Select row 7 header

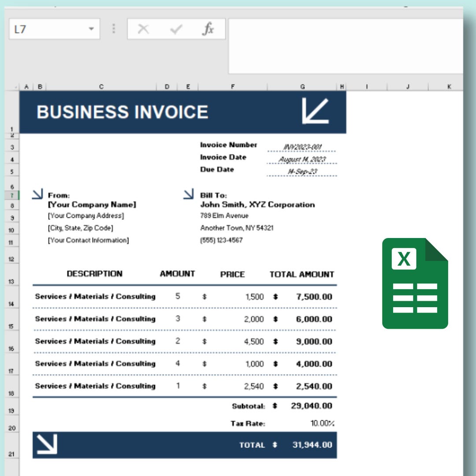pos(12,195)
